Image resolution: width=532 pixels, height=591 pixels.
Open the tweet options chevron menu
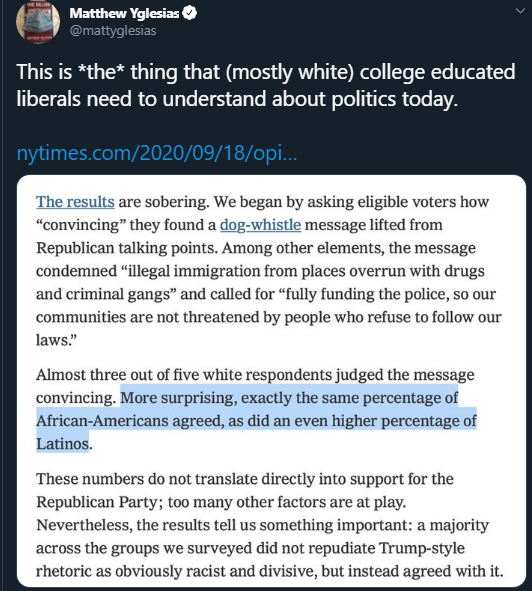pyautogui.click(x=520, y=11)
